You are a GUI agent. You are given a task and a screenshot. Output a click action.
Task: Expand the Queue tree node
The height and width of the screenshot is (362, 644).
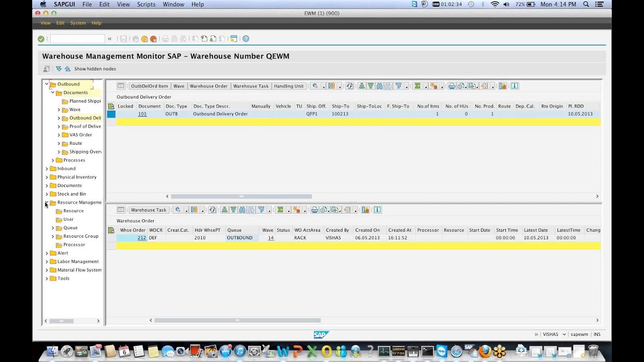tap(53, 228)
